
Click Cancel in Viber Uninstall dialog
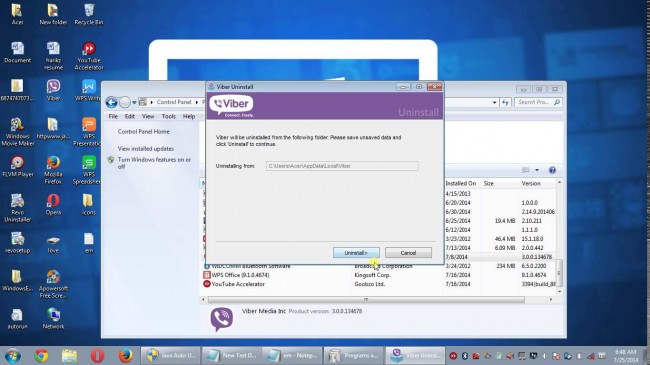tap(408, 253)
